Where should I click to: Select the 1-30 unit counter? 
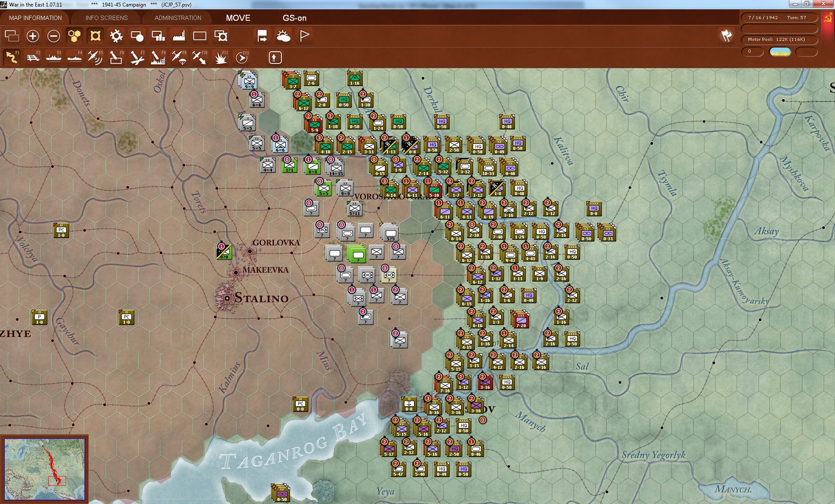pyautogui.click(x=365, y=100)
